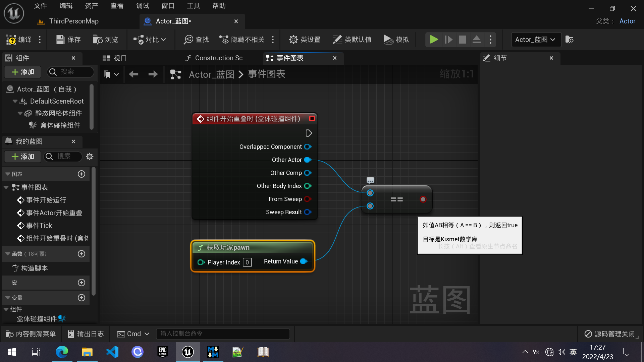Click the Player Index input field
Screen dimensions: 644x362
coord(247,262)
